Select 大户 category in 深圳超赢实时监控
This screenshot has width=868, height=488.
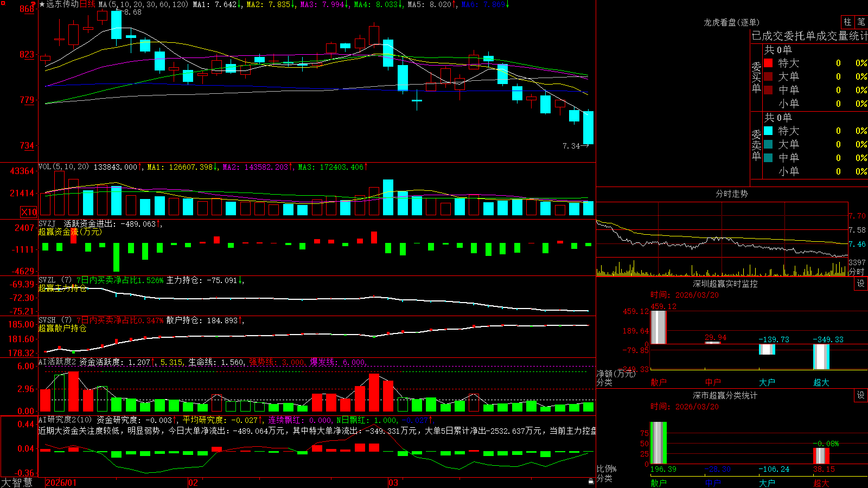coord(767,382)
